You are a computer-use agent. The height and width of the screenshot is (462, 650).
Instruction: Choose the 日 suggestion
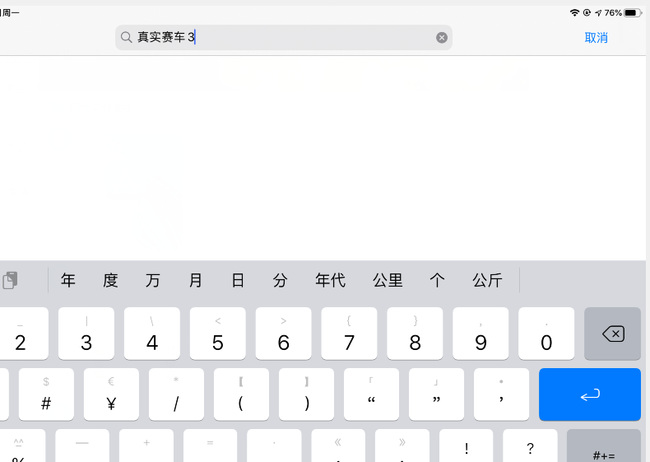pos(238,280)
